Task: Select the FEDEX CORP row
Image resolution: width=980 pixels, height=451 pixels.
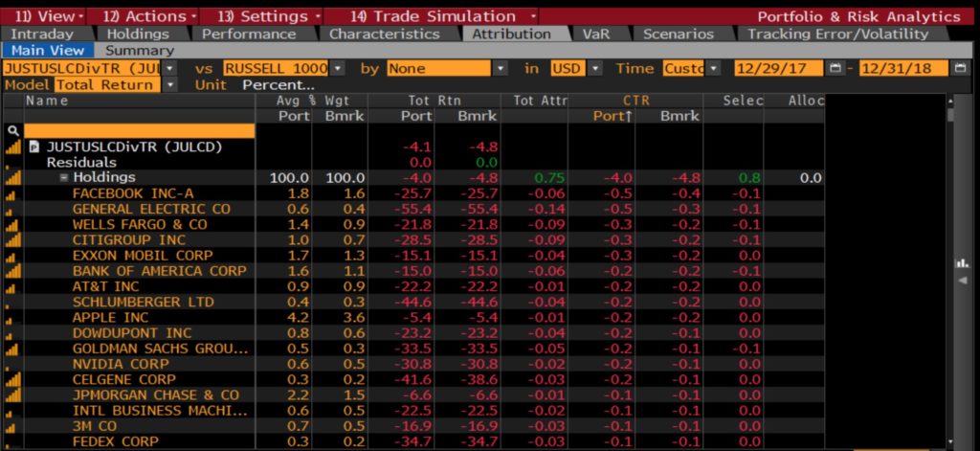Action: [x=412, y=441]
